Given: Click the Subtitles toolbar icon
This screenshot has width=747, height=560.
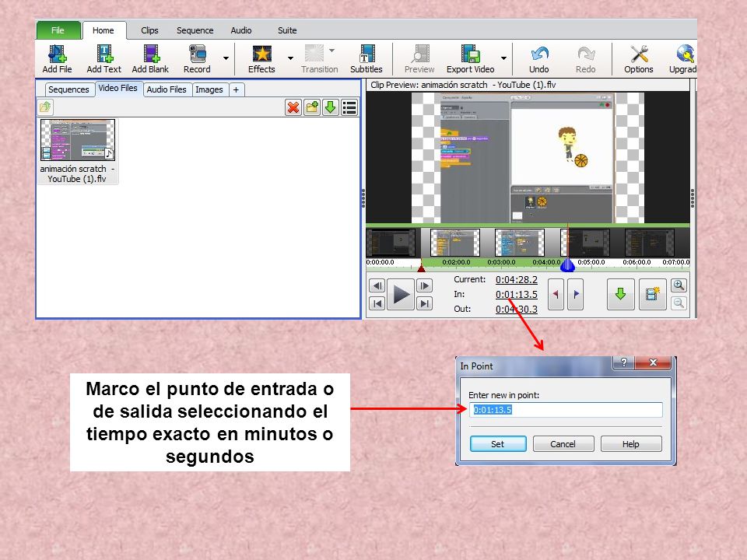Looking at the screenshot, I should (366, 54).
